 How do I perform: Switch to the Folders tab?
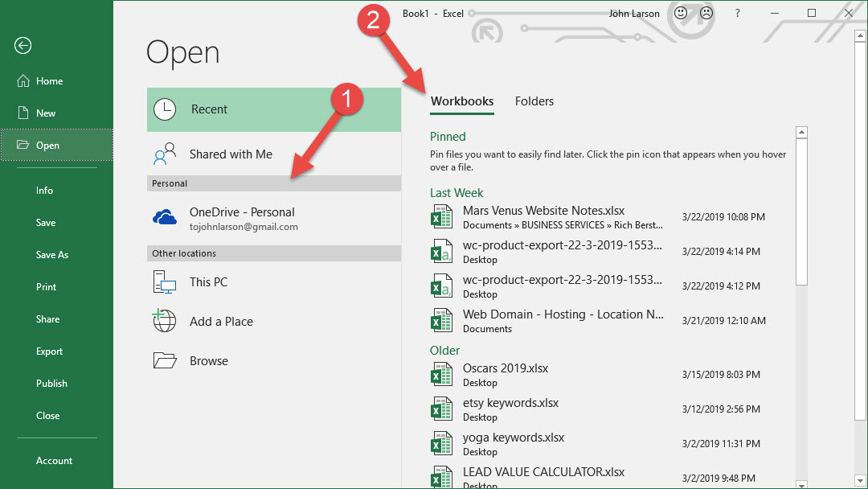[x=534, y=101]
